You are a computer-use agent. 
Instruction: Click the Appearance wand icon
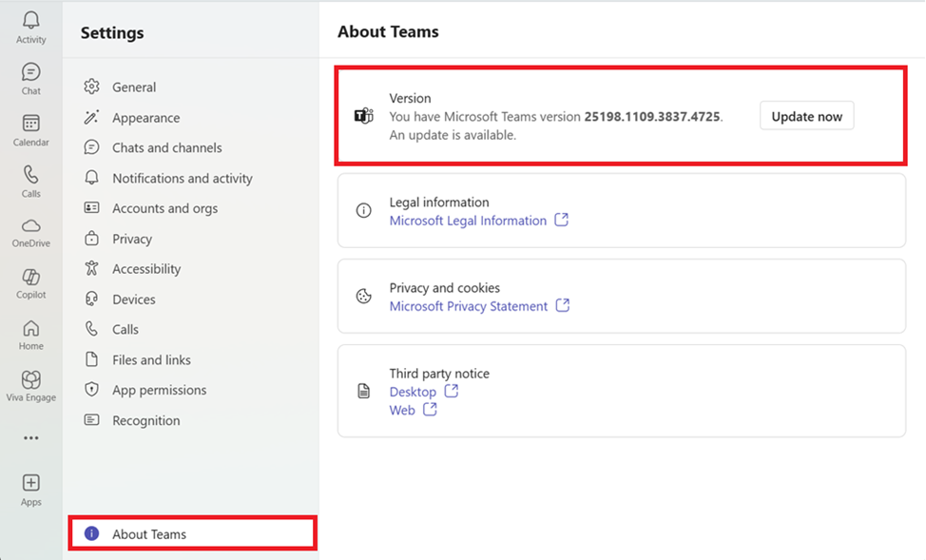pyautogui.click(x=91, y=117)
